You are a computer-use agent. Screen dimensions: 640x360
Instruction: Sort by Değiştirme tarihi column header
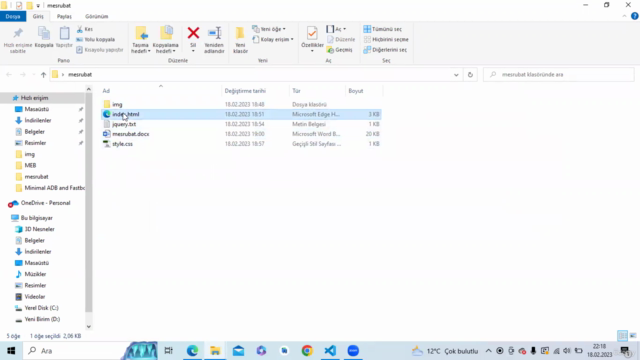click(245, 91)
